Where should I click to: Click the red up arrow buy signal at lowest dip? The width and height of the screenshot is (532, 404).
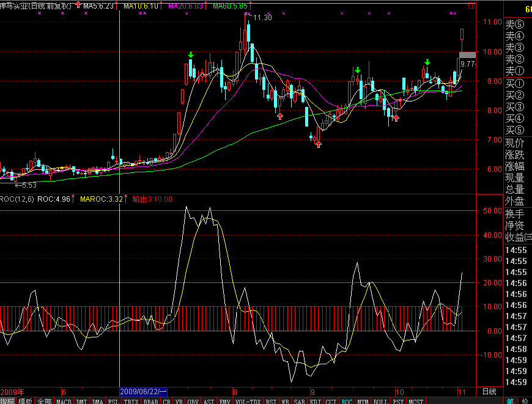tap(317, 144)
